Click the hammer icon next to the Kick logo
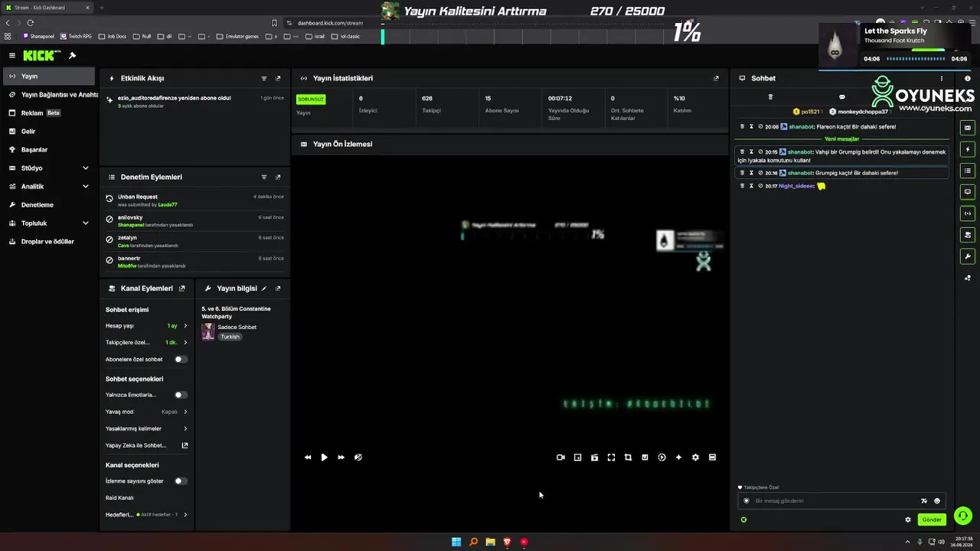This screenshot has height=551, width=980. pyautogui.click(x=72, y=56)
